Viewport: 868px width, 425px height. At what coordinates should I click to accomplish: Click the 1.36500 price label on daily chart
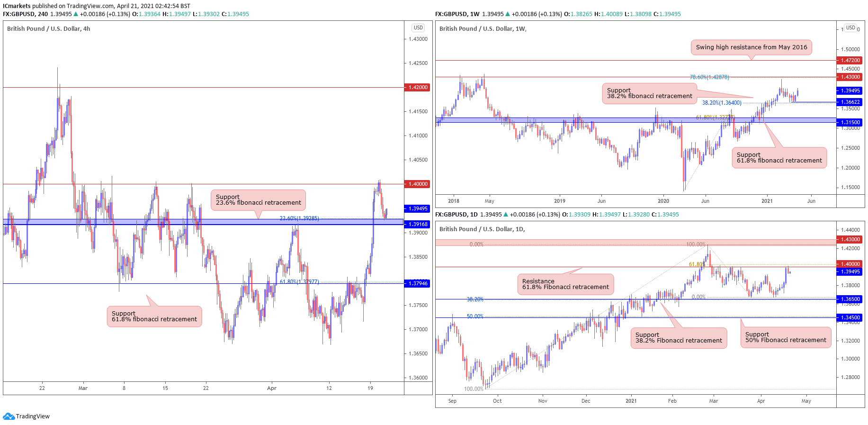point(850,299)
